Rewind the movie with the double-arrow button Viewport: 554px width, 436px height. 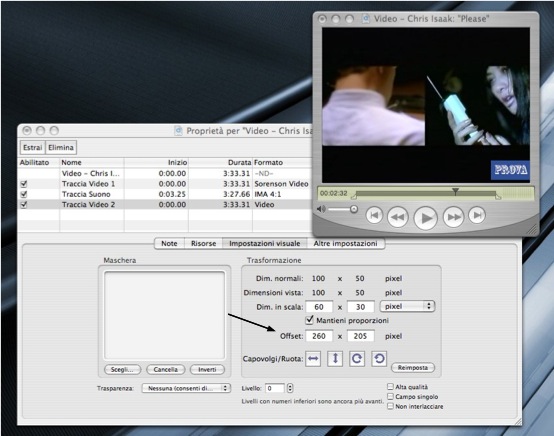coord(398,217)
